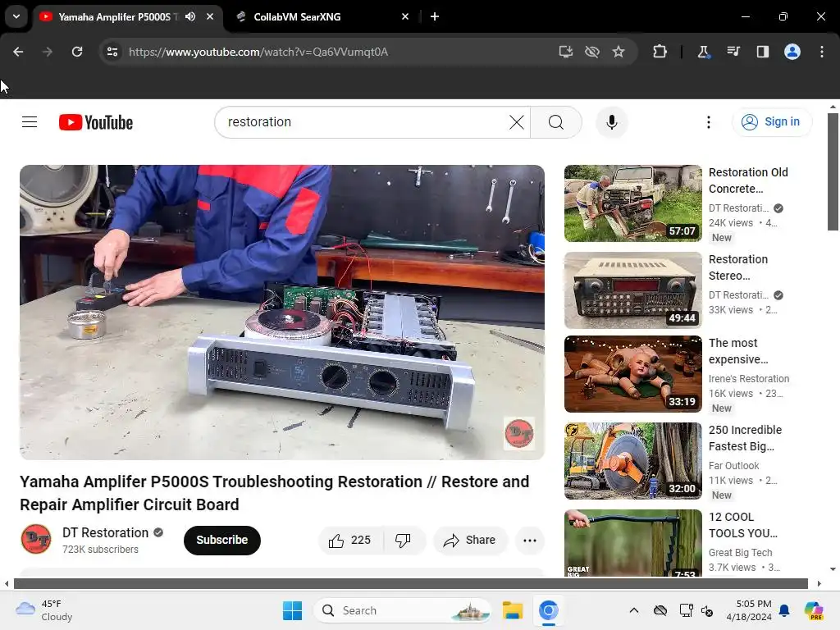Open the browser extensions puzzle icon
840x630 pixels.
(660, 52)
